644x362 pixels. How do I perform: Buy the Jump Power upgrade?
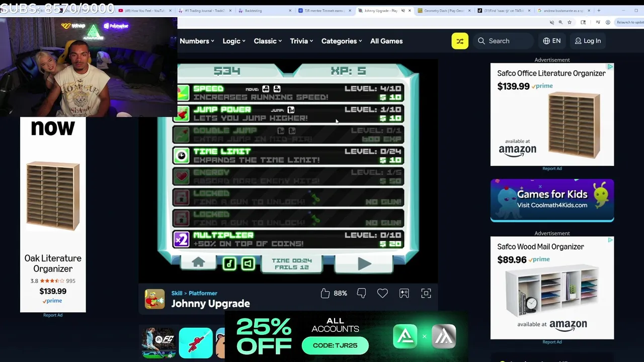coord(289,114)
